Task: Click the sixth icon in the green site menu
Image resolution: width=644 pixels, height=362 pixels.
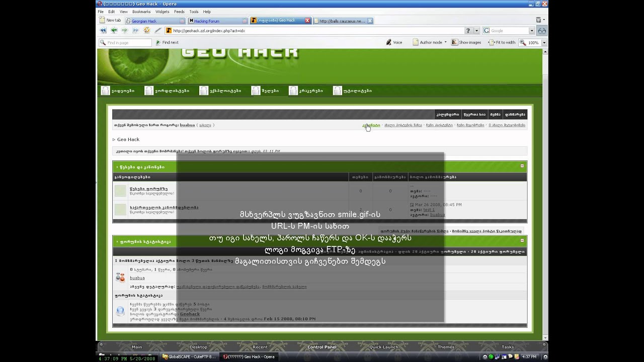Action: pyautogui.click(x=337, y=90)
